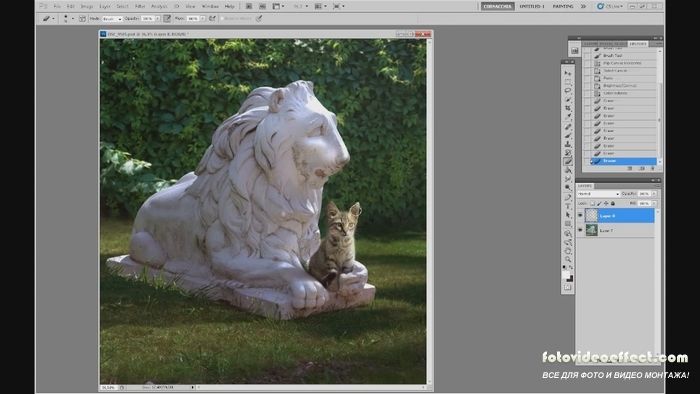Toggle Lock position
The width and height of the screenshot is (700, 394).
606,203
